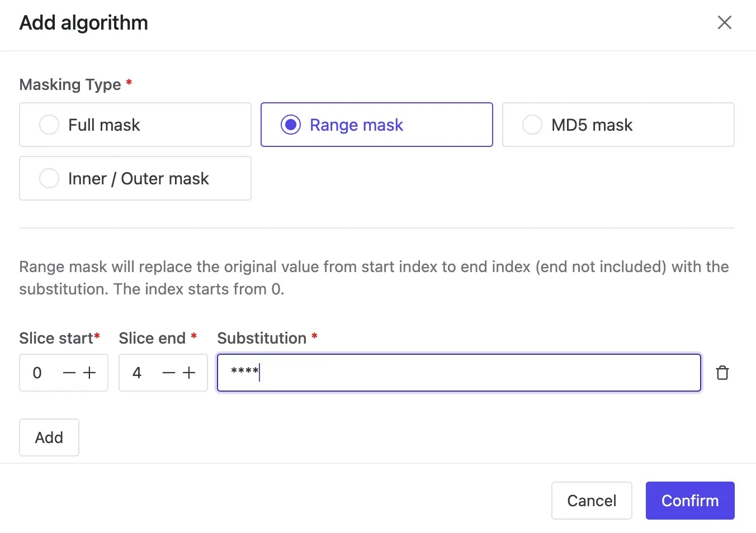Decrease Slice end with minus icon
The image size is (756, 533).
169,373
